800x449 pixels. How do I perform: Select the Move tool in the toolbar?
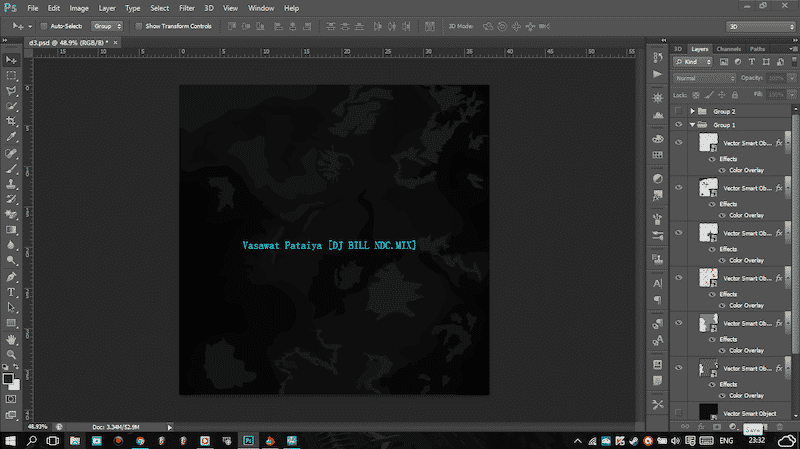[11, 60]
